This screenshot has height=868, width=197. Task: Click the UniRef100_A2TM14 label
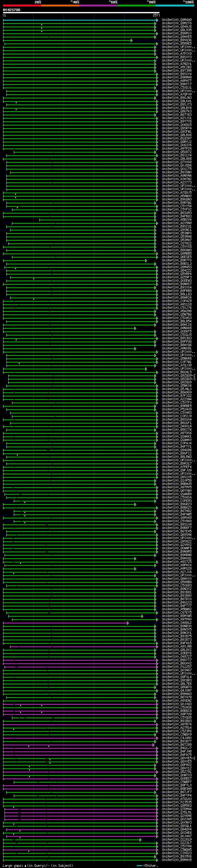click(x=177, y=728)
